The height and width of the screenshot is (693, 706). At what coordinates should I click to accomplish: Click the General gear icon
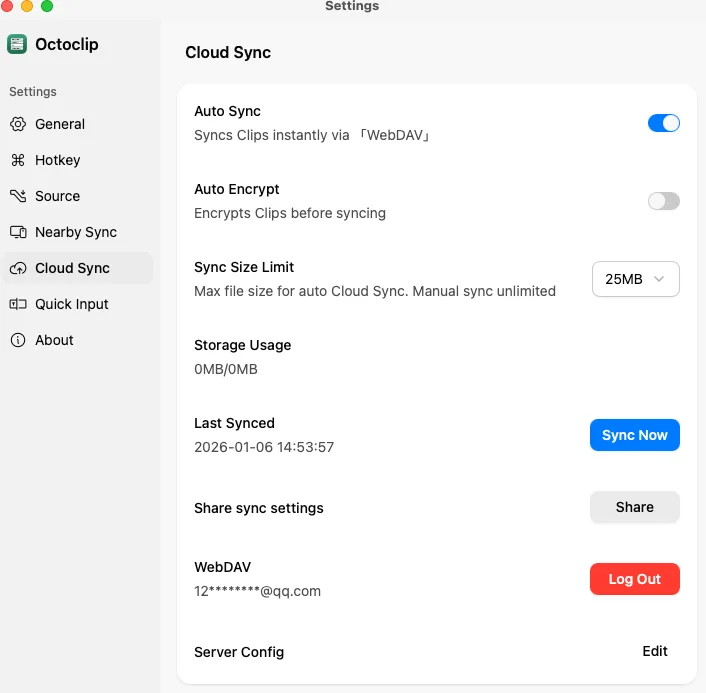[18, 124]
